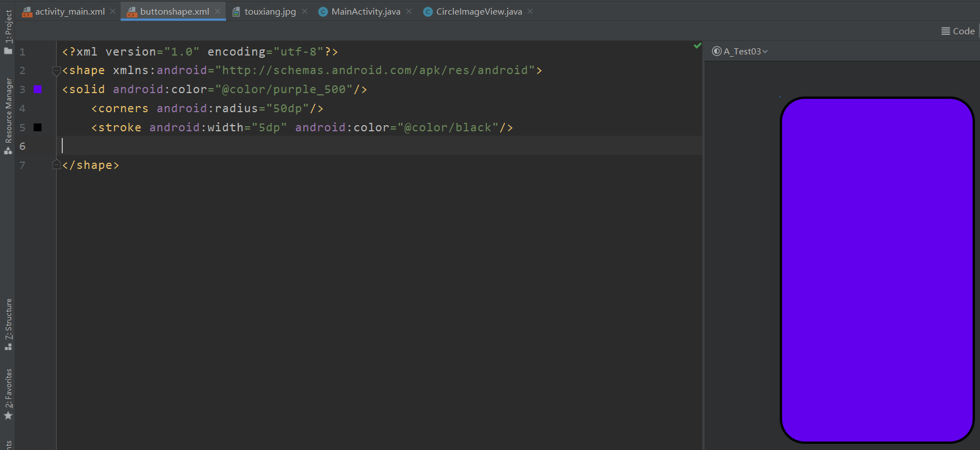Click the Structure panel icon

pos(8,347)
